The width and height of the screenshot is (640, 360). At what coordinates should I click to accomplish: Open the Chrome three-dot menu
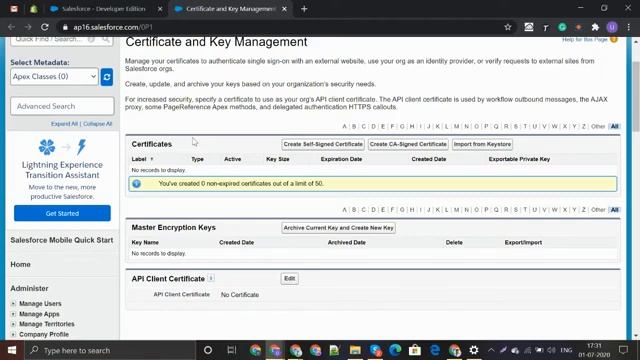click(629, 27)
